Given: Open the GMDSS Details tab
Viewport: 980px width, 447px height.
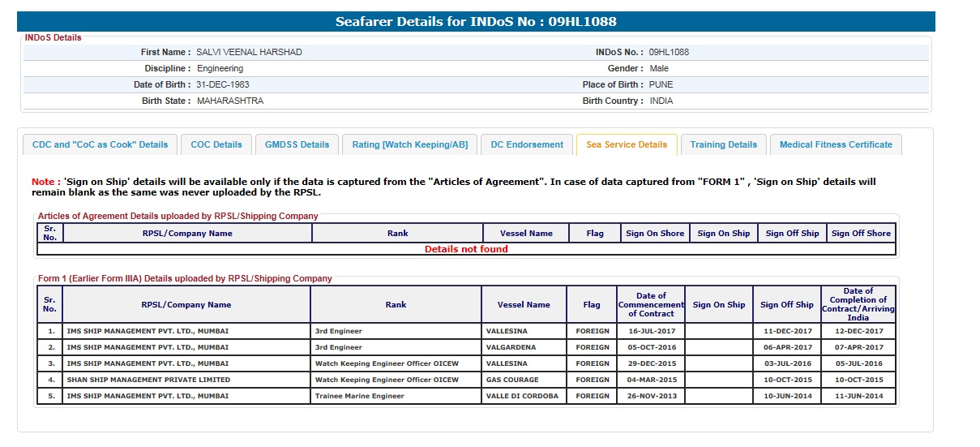Looking at the screenshot, I should 297,144.
